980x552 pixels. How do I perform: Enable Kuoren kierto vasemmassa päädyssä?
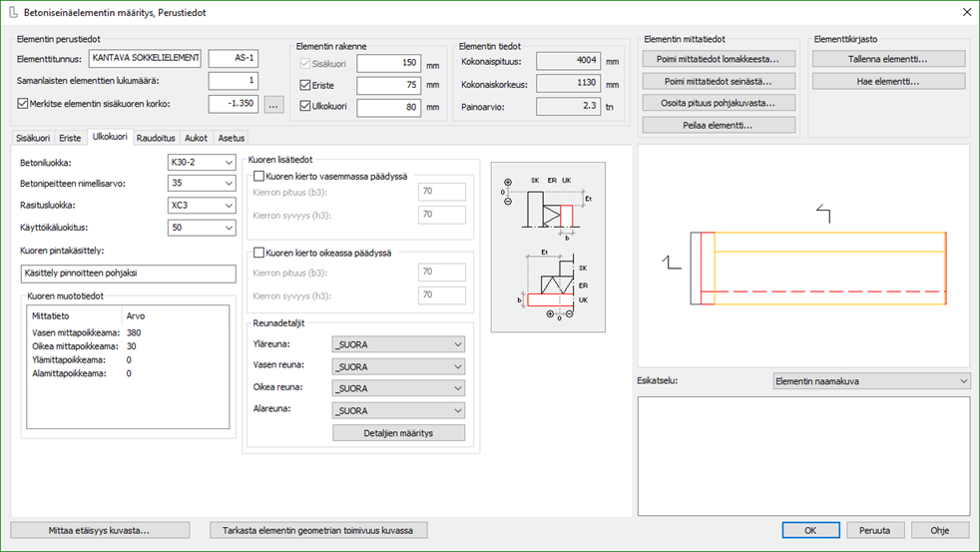point(259,176)
